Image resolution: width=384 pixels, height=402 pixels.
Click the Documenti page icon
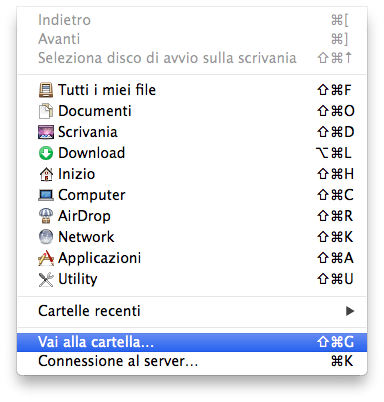tap(46, 111)
